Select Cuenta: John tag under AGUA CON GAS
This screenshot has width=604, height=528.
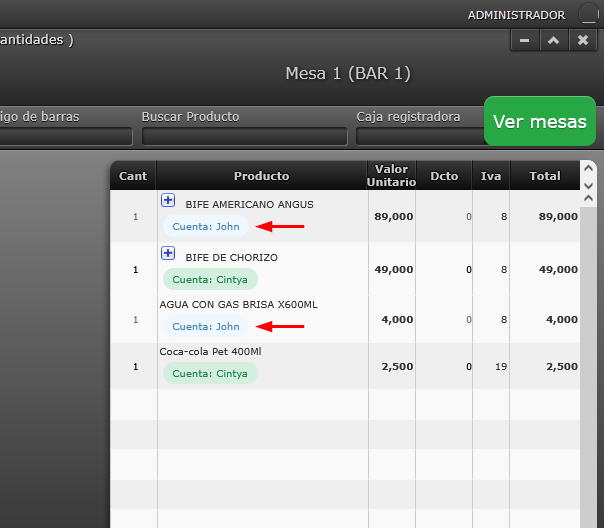click(x=206, y=327)
